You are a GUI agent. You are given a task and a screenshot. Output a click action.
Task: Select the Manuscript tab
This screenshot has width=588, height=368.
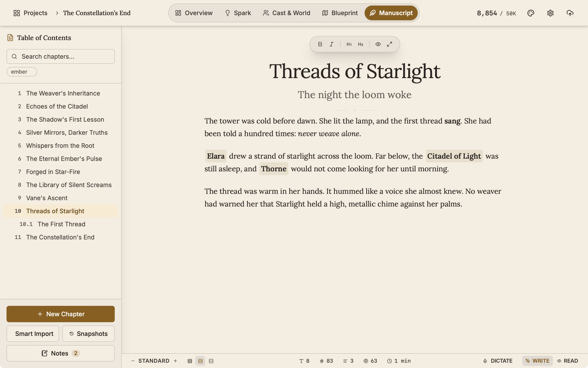click(391, 13)
